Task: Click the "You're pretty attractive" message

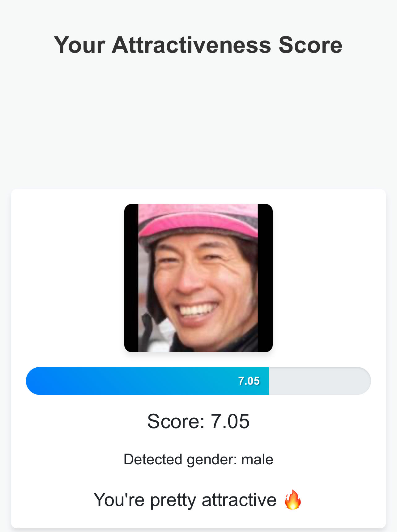Action: tap(185, 500)
